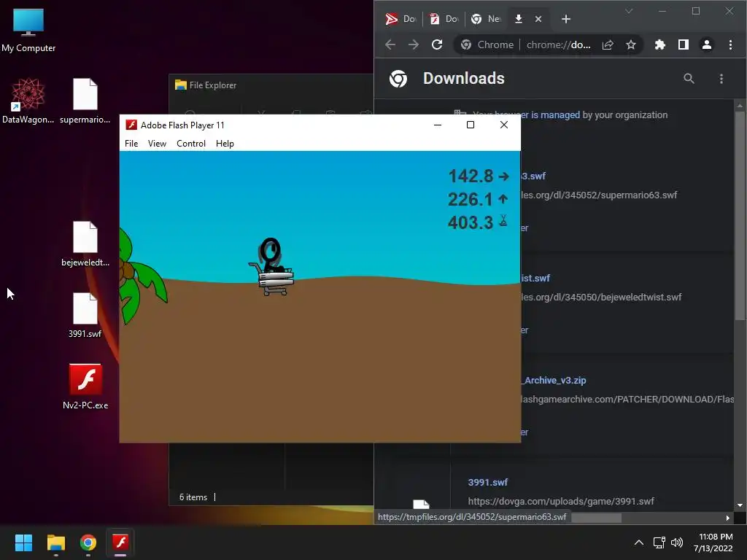Open Chrome from taskbar
Viewport: 747px width, 560px height.
(88, 542)
